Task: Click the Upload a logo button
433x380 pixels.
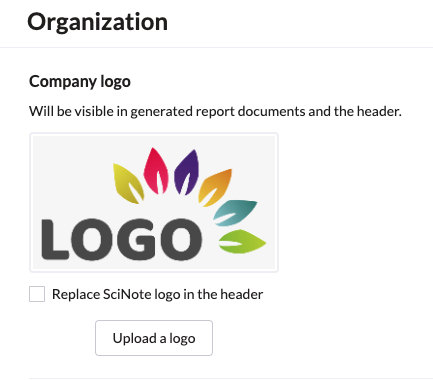Action: pos(154,338)
